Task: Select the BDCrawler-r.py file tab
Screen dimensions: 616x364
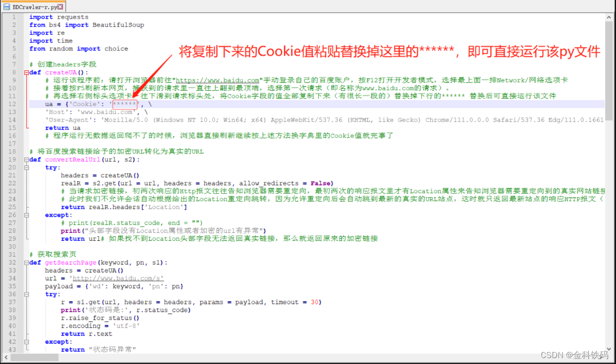Action: (x=33, y=7)
